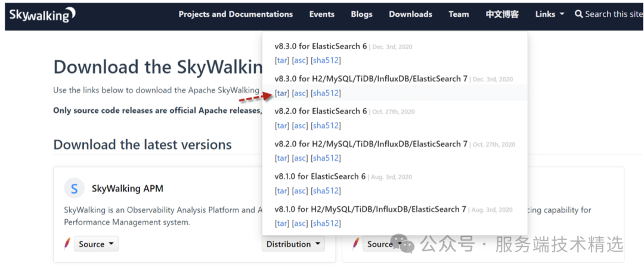Image resolution: width=644 pixels, height=270 pixels.
Task: Open asc for v8.2.0 H2/MySQL/TiDB/InfluxDB/ElasticSearch 7
Action: pos(300,158)
